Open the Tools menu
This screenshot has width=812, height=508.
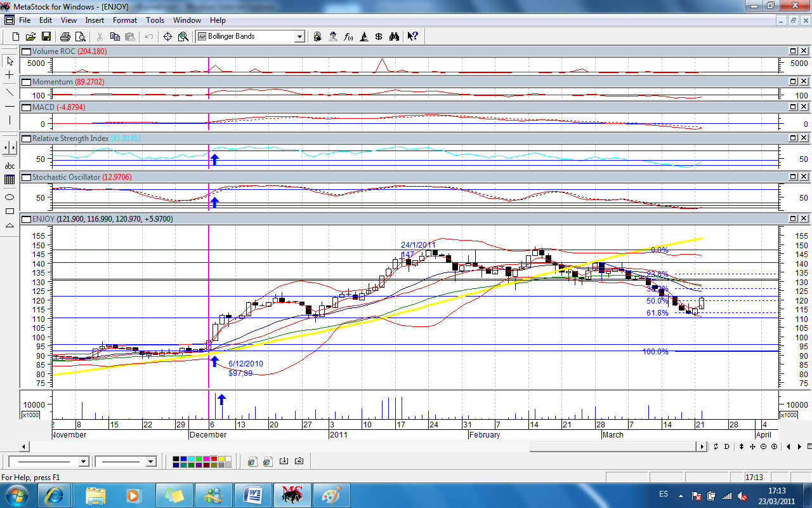point(155,20)
